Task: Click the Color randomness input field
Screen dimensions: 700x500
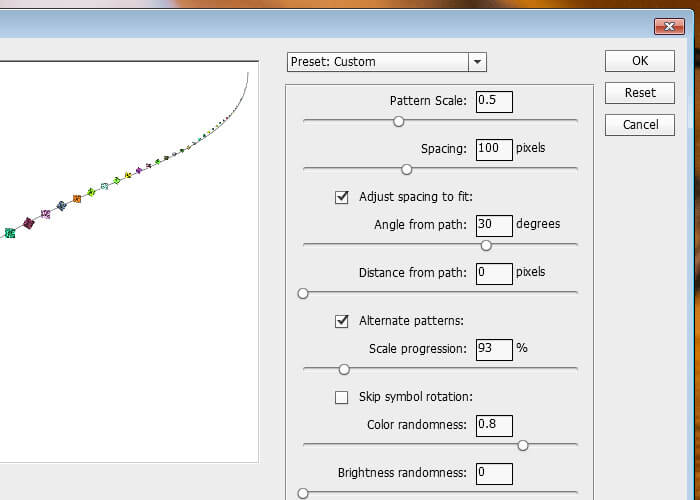Action: (494, 425)
